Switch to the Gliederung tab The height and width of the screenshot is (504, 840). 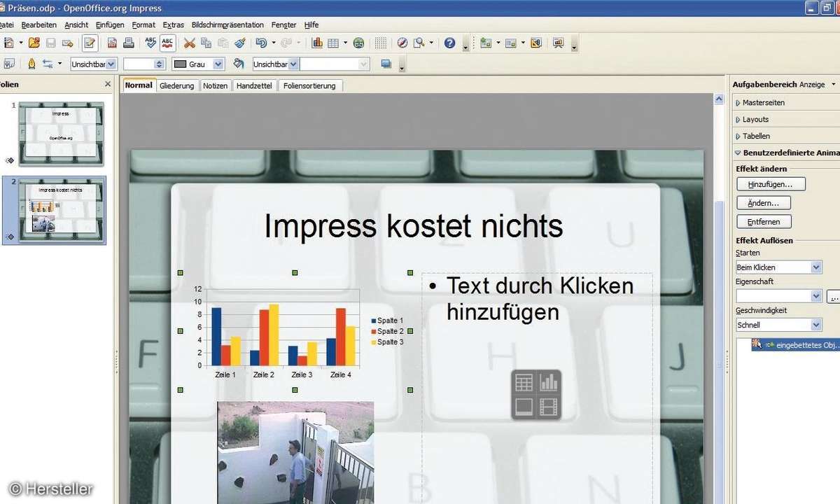click(176, 85)
